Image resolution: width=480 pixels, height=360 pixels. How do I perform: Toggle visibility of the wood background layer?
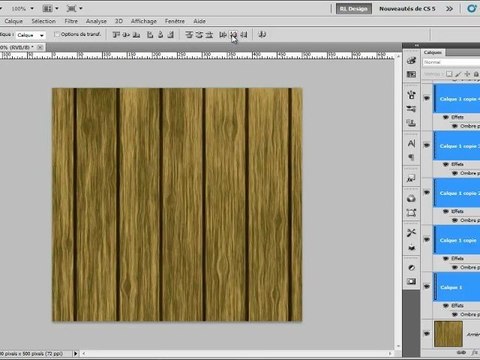point(427,333)
